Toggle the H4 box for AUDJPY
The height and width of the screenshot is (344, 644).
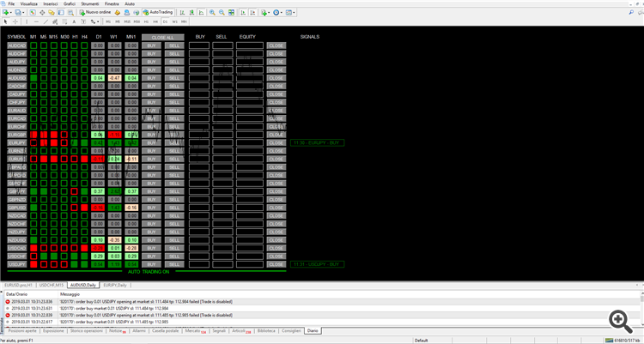point(84,62)
